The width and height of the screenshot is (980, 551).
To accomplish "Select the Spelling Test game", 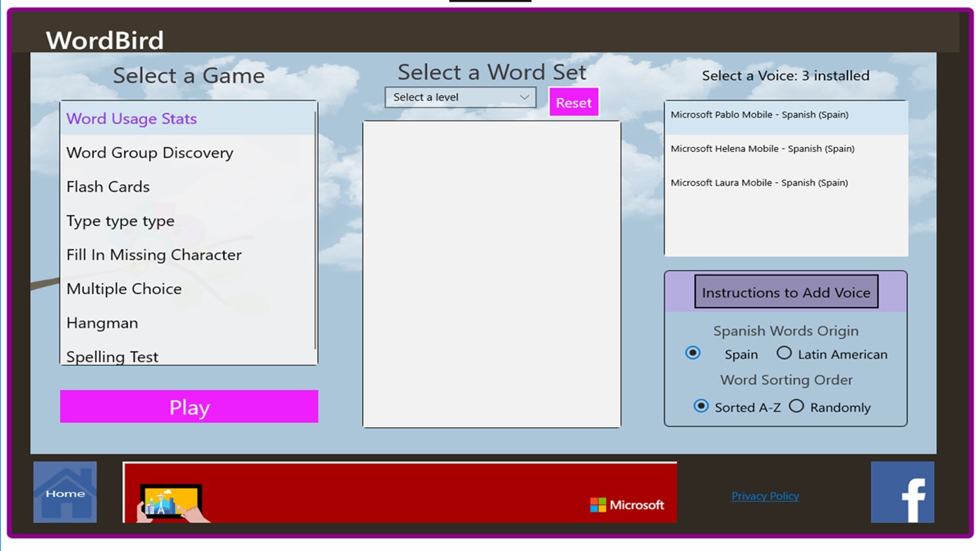I will pos(112,356).
